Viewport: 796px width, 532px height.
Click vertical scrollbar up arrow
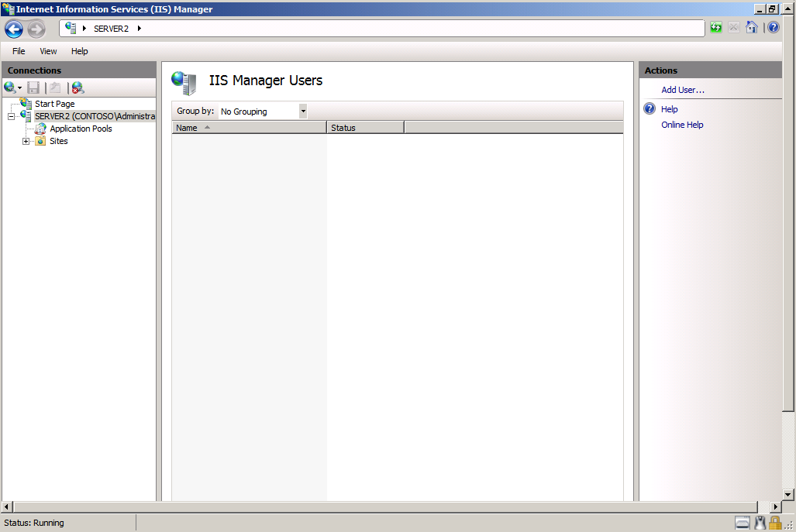(788, 9)
